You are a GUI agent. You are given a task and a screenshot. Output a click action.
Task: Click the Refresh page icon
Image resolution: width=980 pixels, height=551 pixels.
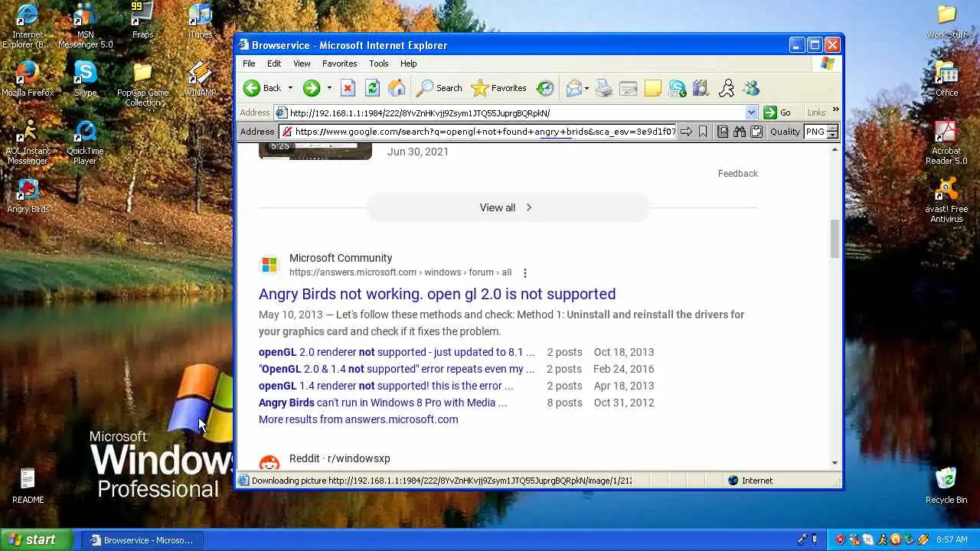[372, 88]
